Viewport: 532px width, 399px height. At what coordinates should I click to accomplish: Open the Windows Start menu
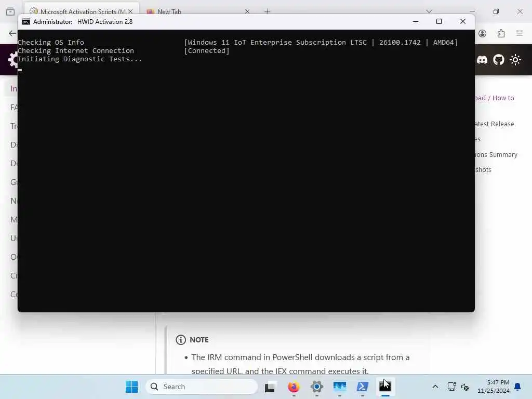click(131, 387)
